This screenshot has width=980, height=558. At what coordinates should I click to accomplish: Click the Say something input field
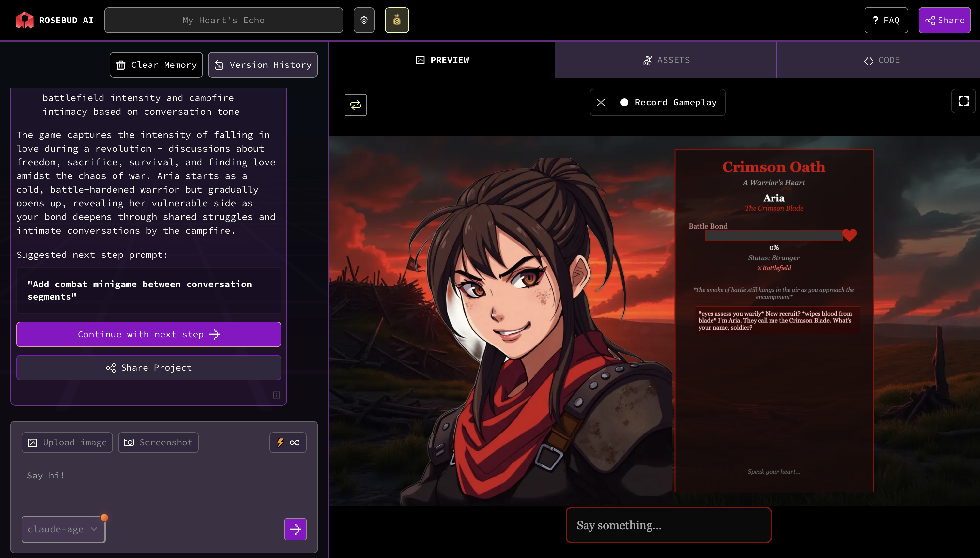click(668, 525)
